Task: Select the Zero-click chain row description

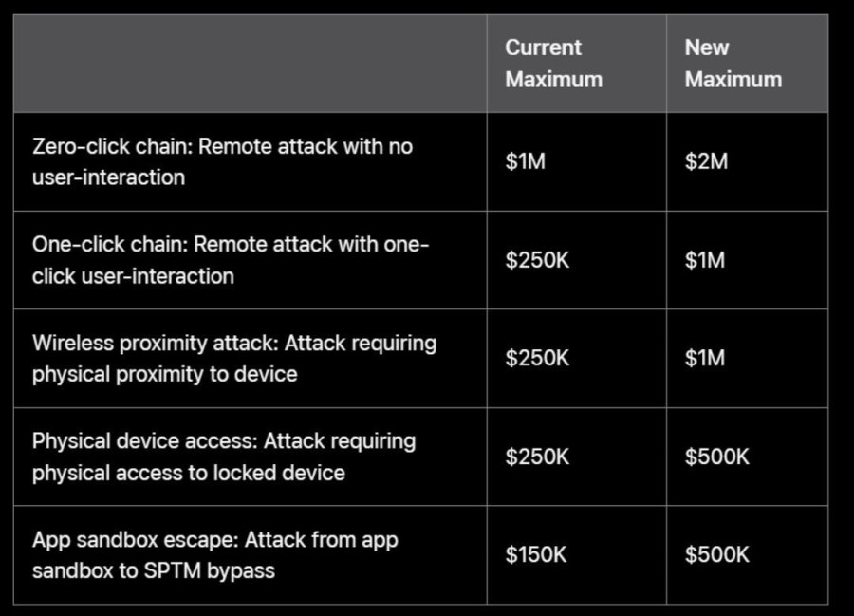Action: 222,162
